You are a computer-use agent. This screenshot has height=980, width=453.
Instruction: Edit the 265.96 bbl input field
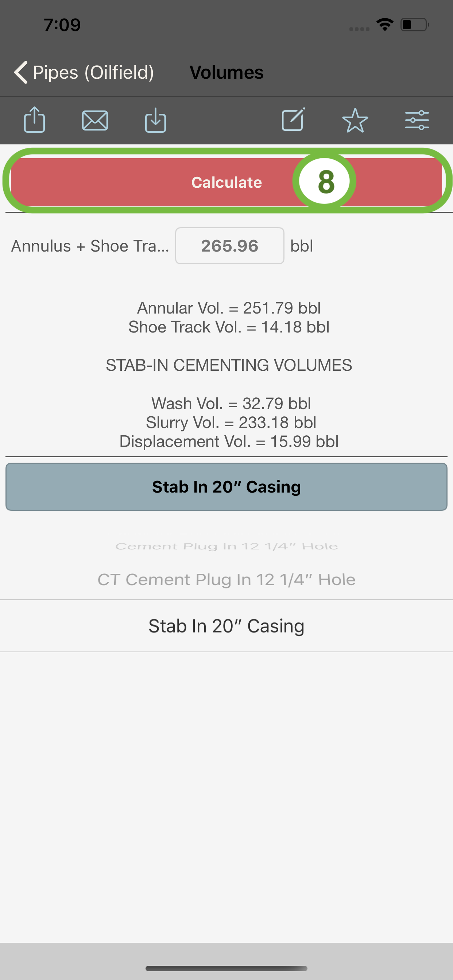pyautogui.click(x=229, y=246)
